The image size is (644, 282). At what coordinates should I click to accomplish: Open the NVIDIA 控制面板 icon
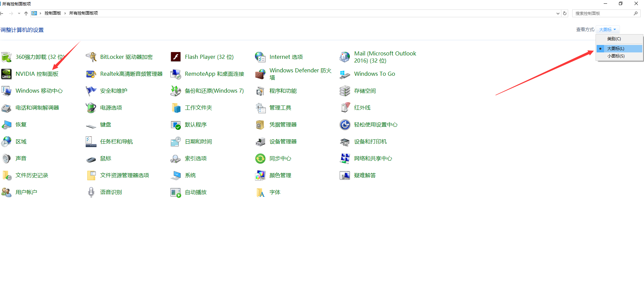point(6,74)
